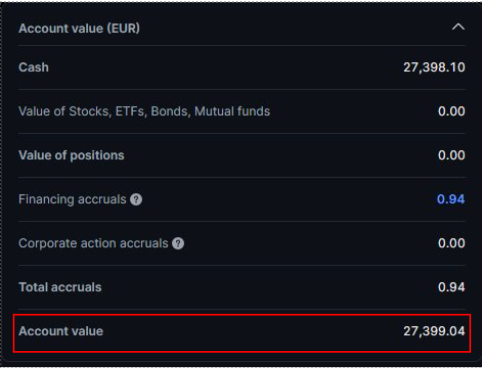Click the blue 0.94 financing accruals value

(x=451, y=199)
